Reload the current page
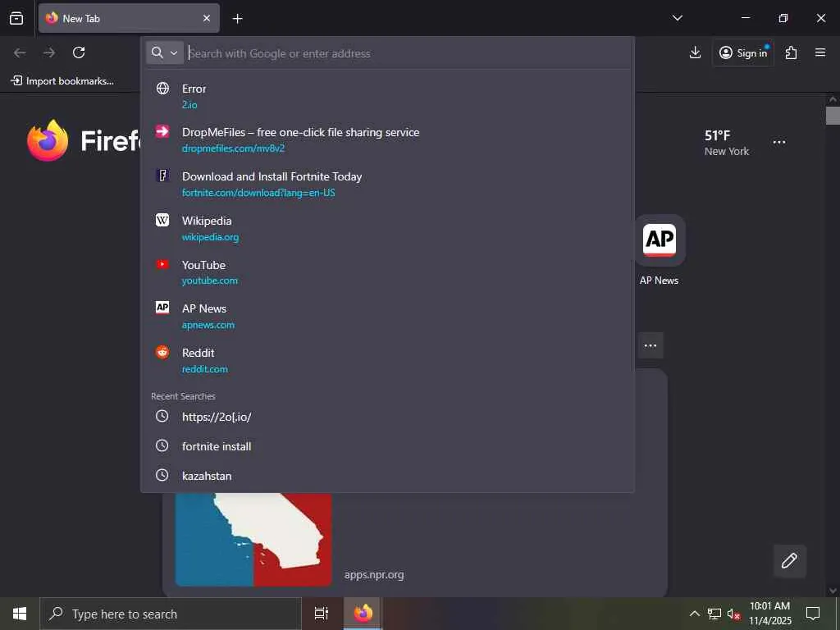Screen dimensions: 840x630 pos(79,52)
